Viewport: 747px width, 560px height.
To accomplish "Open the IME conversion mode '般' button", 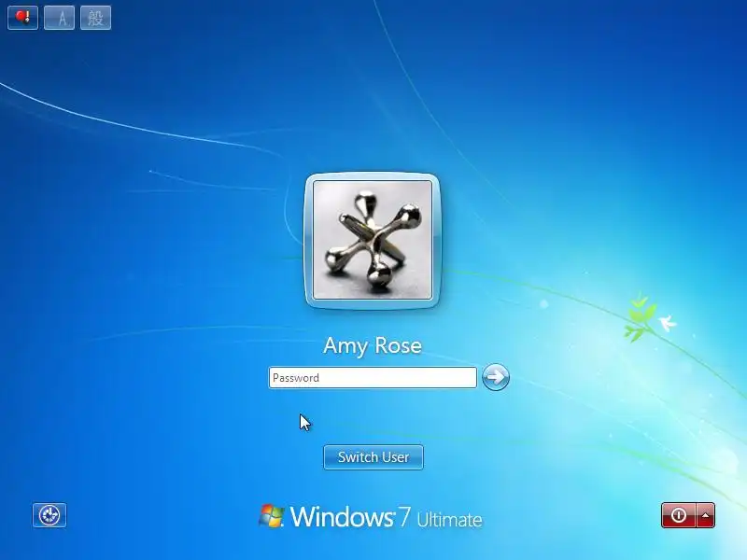I will (96, 18).
